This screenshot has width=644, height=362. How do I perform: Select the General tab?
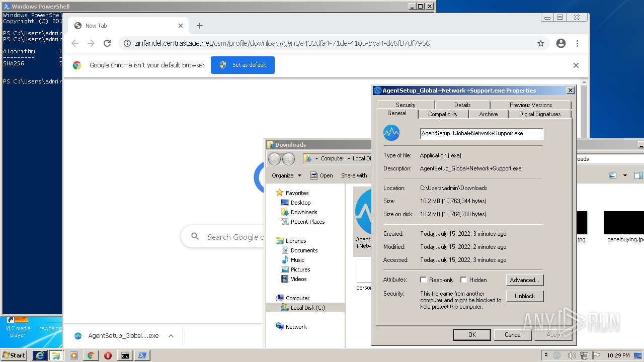pos(397,113)
